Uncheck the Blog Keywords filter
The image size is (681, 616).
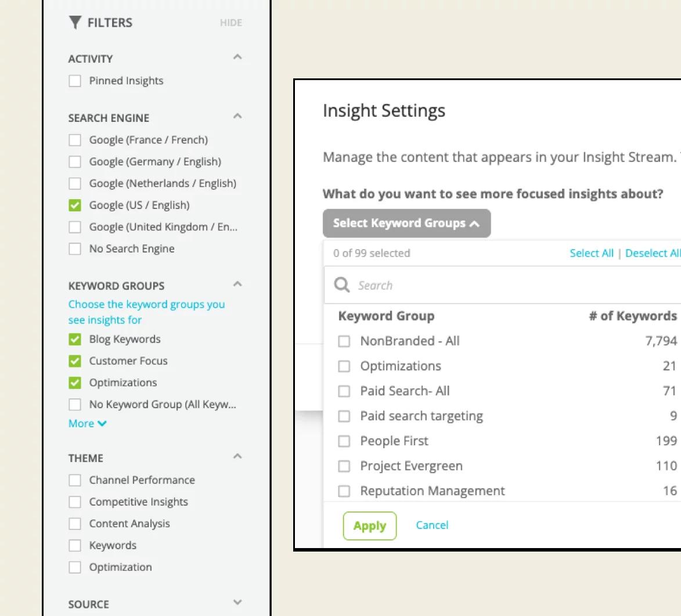click(75, 339)
